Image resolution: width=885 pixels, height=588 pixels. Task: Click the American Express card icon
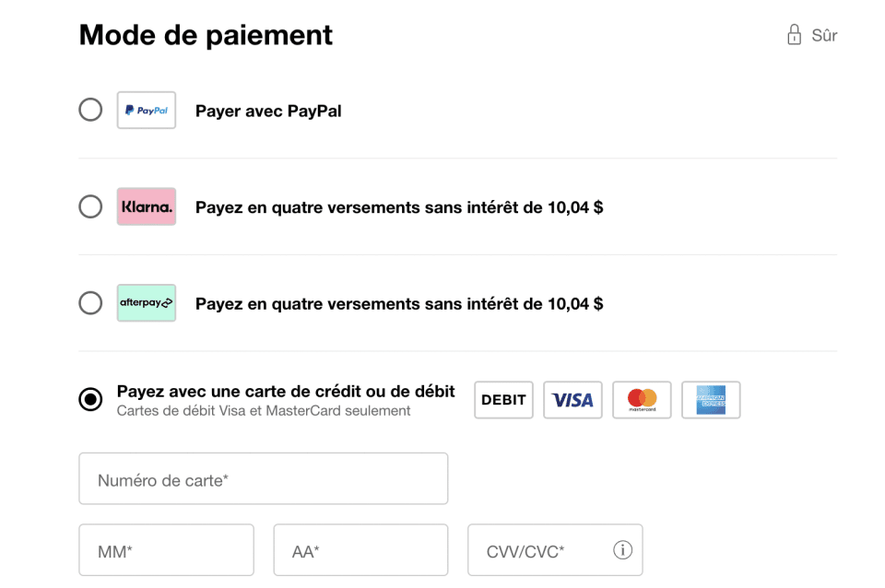(x=711, y=400)
